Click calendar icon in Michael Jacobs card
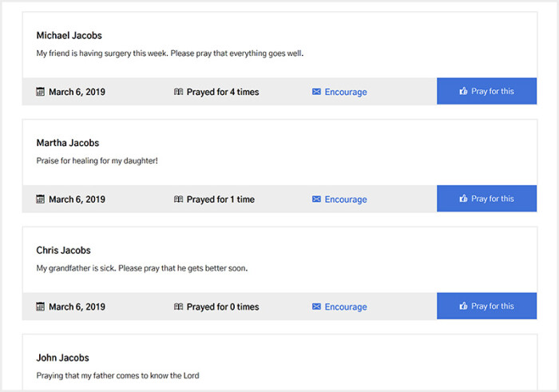The image size is (559, 392). [41, 92]
